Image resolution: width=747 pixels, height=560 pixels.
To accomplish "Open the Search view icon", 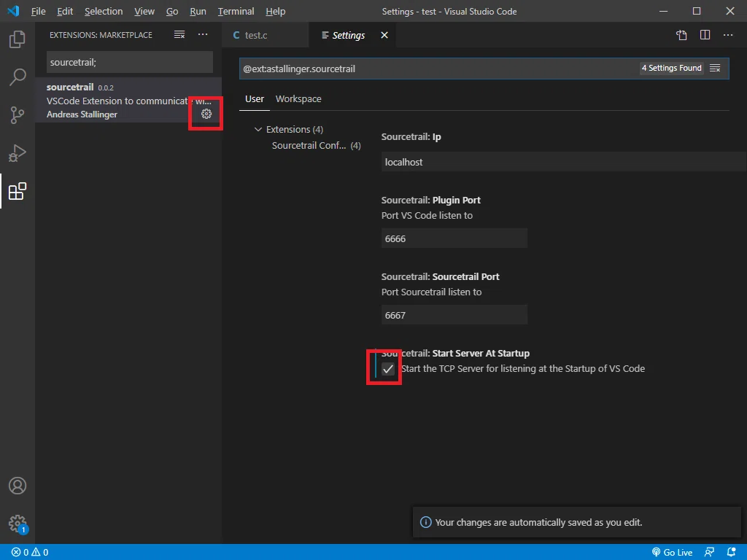I will pos(18,77).
